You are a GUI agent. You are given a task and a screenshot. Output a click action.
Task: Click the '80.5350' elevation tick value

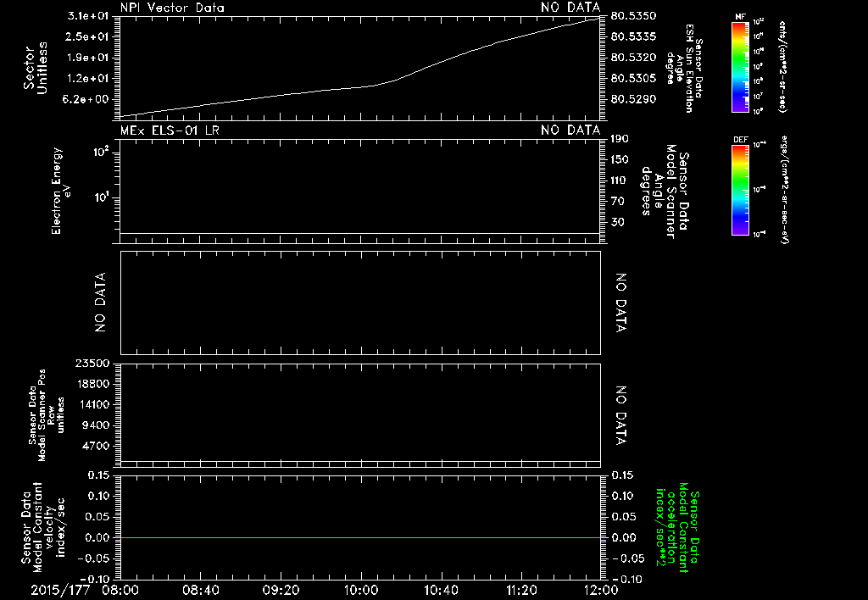pos(633,15)
